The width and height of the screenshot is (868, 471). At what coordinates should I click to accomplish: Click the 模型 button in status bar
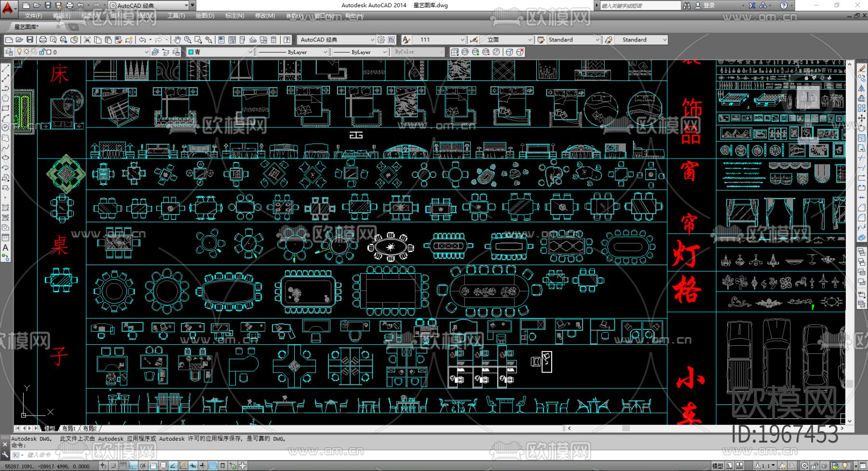pyautogui.click(x=718, y=466)
